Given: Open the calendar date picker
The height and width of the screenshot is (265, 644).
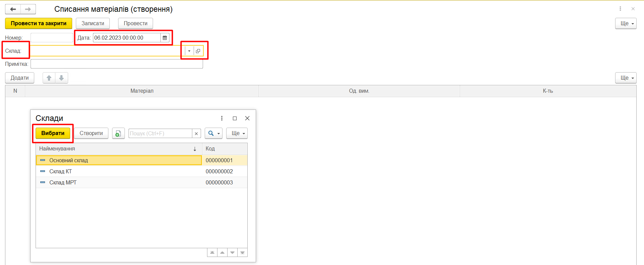Looking at the screenshot, I should (165, 38).
